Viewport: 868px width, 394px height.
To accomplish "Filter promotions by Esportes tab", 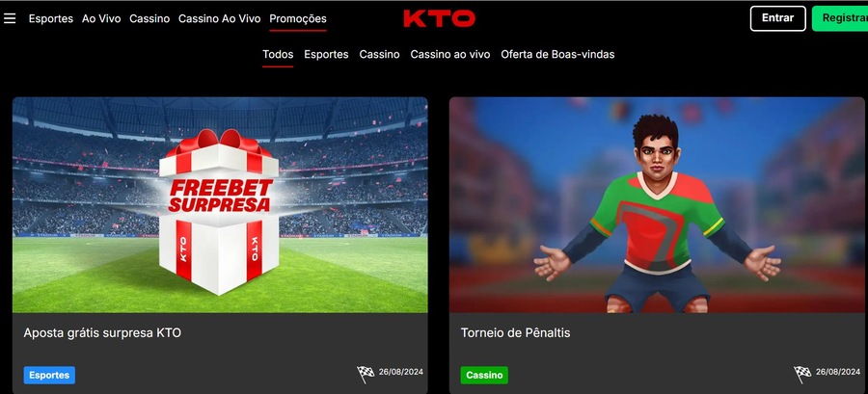I will click(x=326, y=54).
